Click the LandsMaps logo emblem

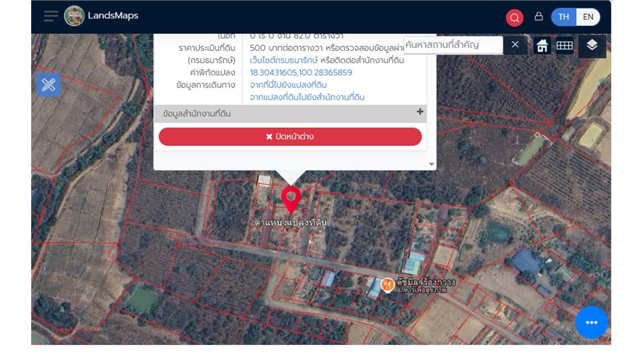point(72,16)
